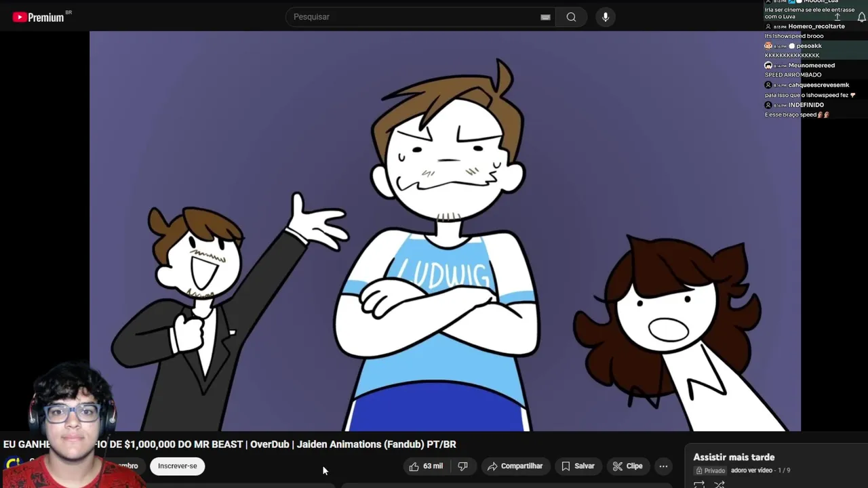Click the video player frame to pause
This screenshot has height=488, width=868.
click(x=445, y=230)
